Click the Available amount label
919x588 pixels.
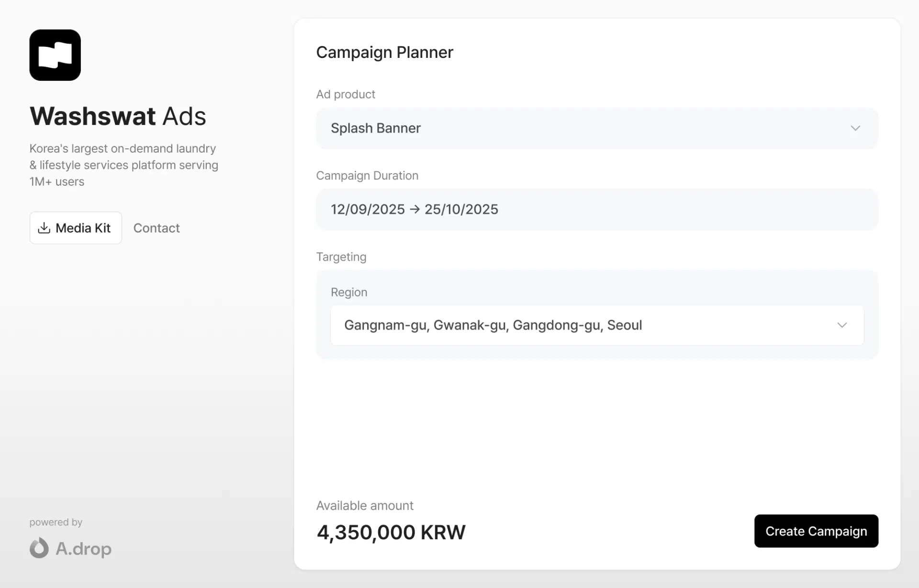click(365, 506)
